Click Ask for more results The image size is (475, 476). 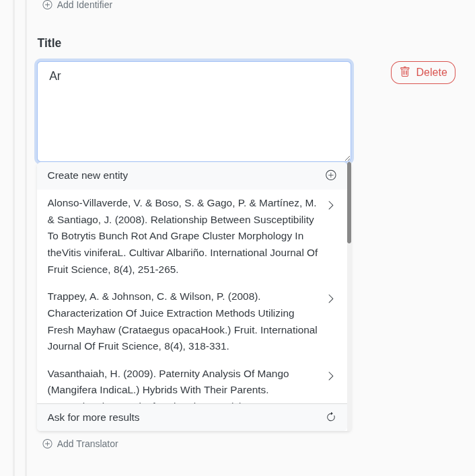coord(94,418)
